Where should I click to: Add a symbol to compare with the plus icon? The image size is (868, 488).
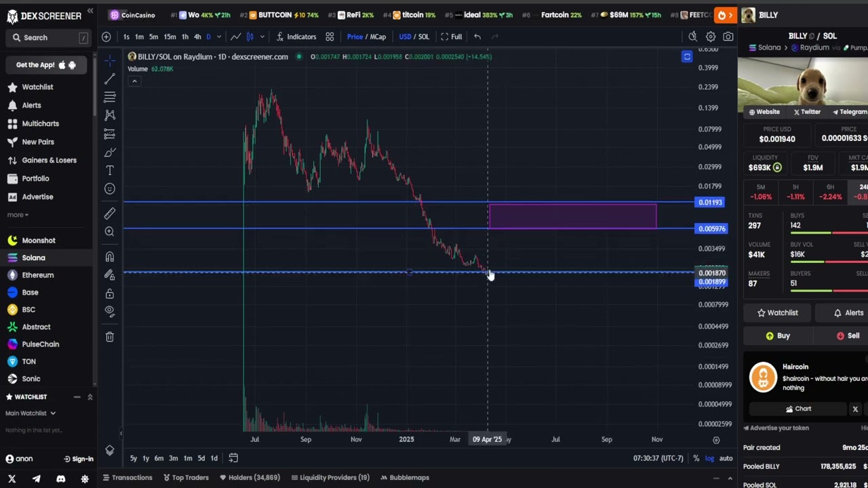click(106, 37)
